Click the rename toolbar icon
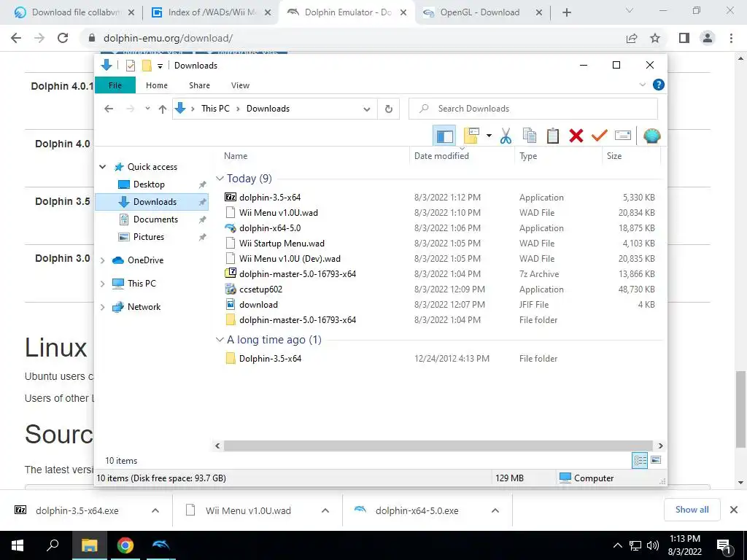The image size is (747, 560). [623, 136]
